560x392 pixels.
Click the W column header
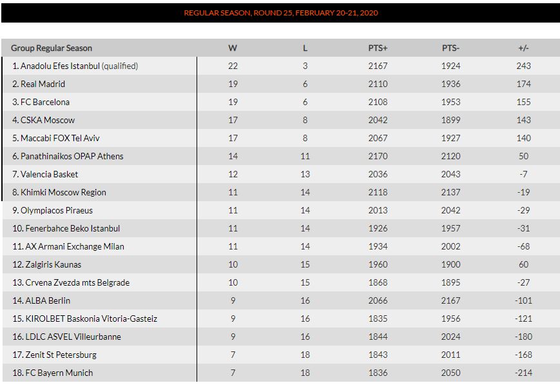pyautogui.click(x=233, y=48)
